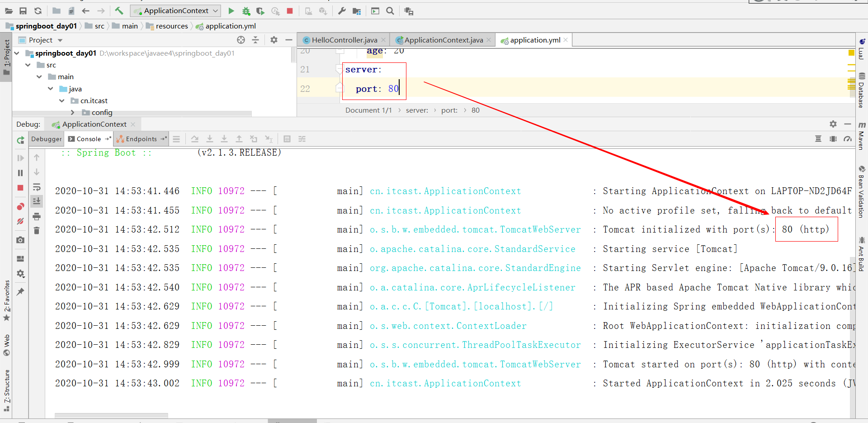Close the HelloController.java tab
This screenshot has height=423, width=868.
[383, 40]
